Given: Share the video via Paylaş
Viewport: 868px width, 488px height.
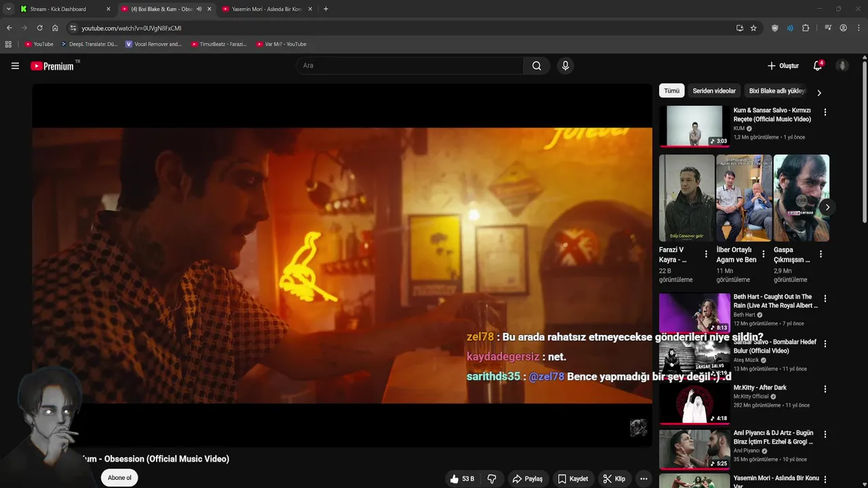Looking at the screenshot, I should [x=528, y=479].
